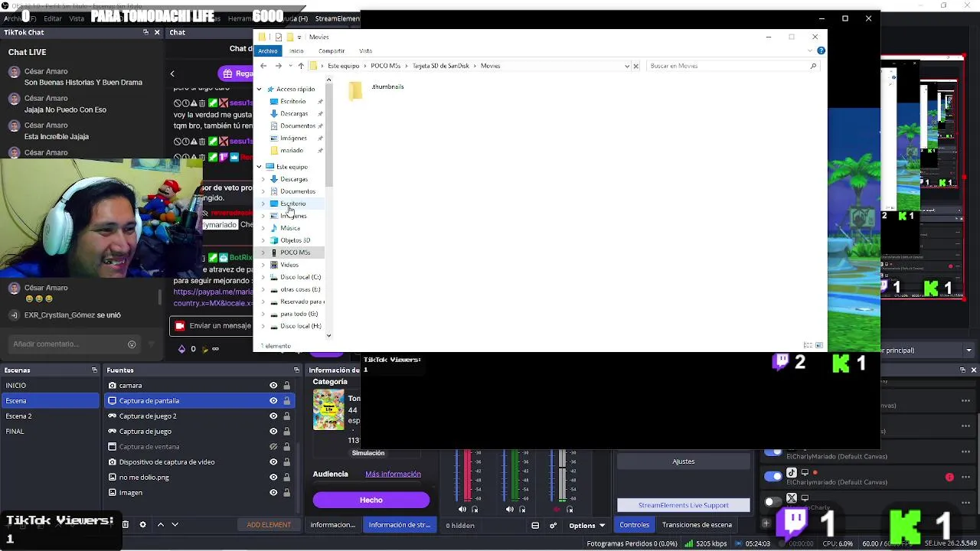Expand the Explorer ribbon chevron
980x551 pixels.
pos(810,51)
